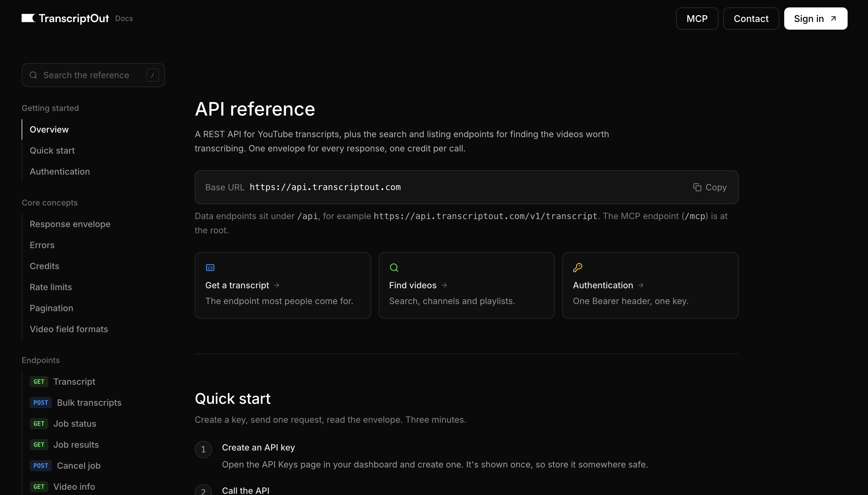Viewport: 868px width, 495px height.
Task: Click the GET badge next to Job status
Action: coord(39,424)
